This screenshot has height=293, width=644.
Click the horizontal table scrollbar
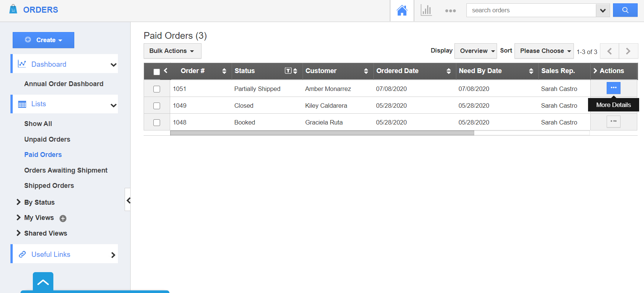tap(322, 133)
